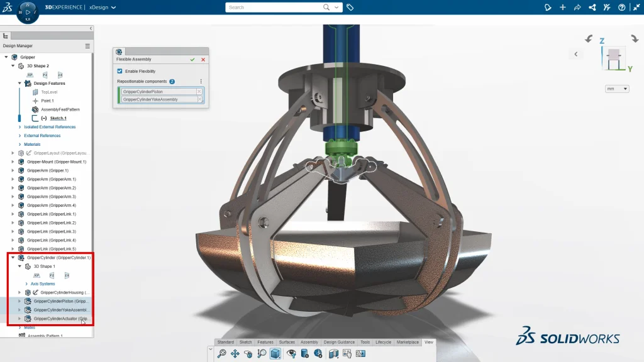Open the 3DEXPERIENCE compass
The height and width of the screenshot is (362, 644).
(28, 12)
